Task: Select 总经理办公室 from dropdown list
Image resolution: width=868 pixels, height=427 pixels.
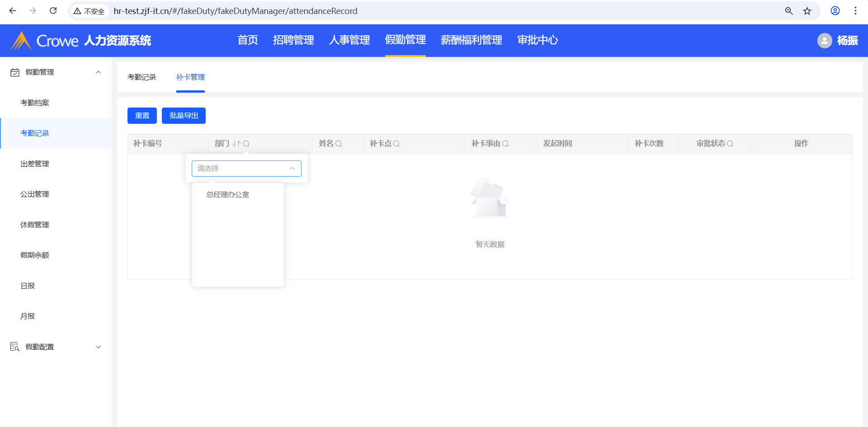Action: pyautogui.click(x=228, y=195)
